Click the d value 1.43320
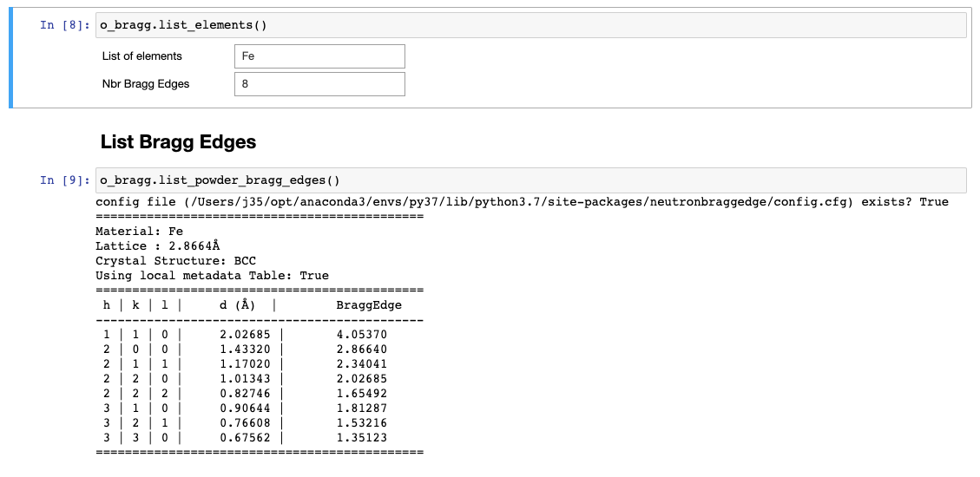This screenshot has width=980, height=477. point(245,350)
